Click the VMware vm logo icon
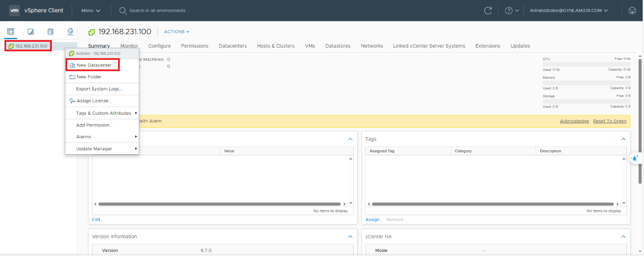Image resolution: width=644 pixels, height=256 pixels. pyautogui.click(x=14, y=10)
